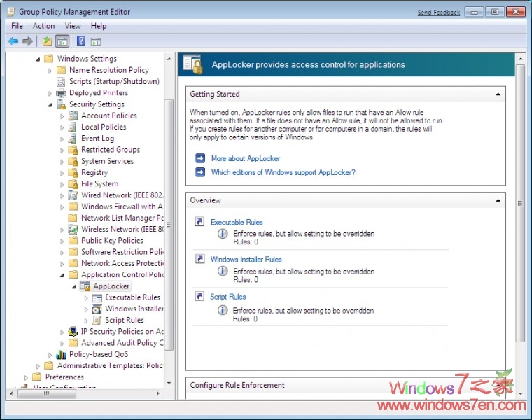Viewport: 532px width, 420px height.
Task: Collapse the Getting Started section
Action: point(498,94)
